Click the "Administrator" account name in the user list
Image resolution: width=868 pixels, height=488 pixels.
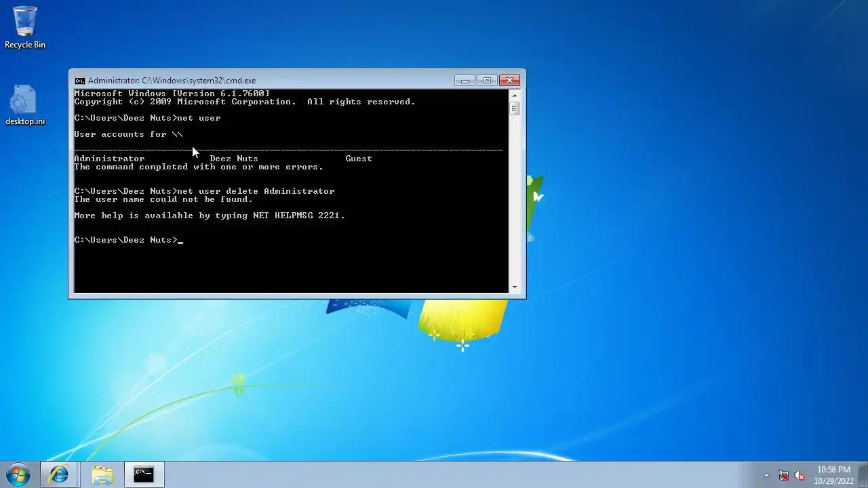pos(109,159)
